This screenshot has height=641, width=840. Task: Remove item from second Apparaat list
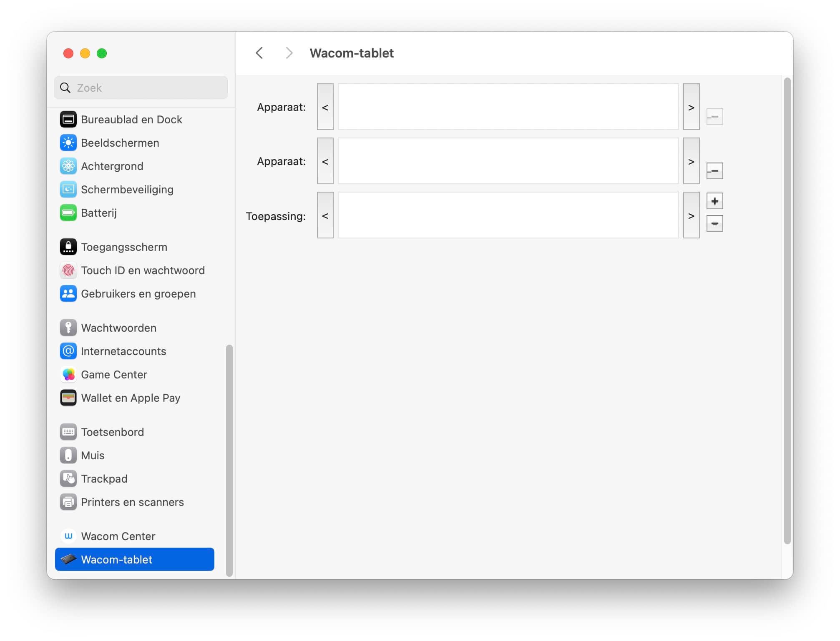pos(715,171)
